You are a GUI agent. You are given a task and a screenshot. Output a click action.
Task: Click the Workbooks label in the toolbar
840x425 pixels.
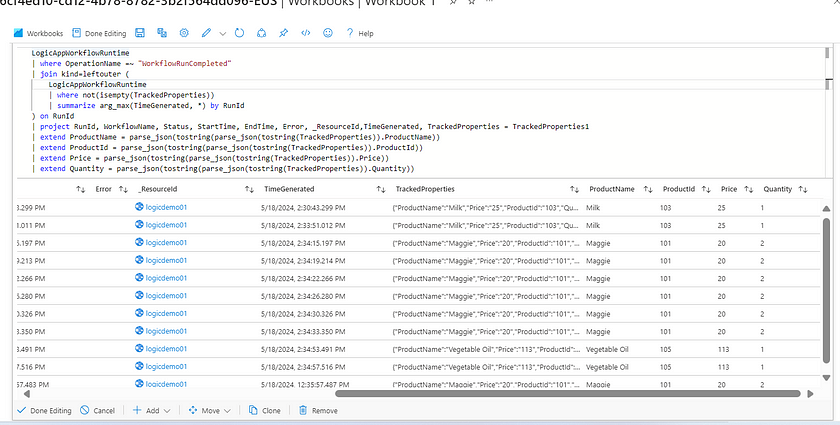[x=45, y=33]
